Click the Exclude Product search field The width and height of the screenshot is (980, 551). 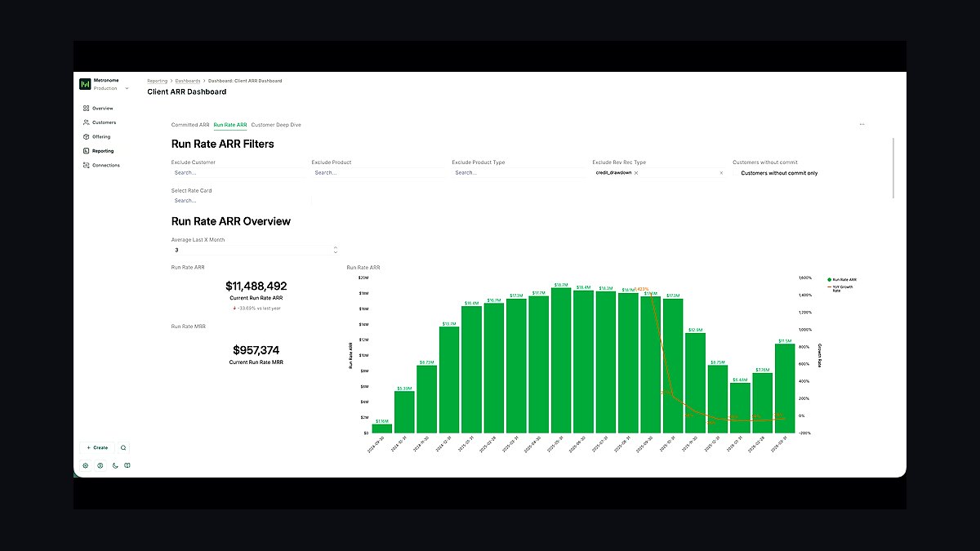[x=379, y=172]
